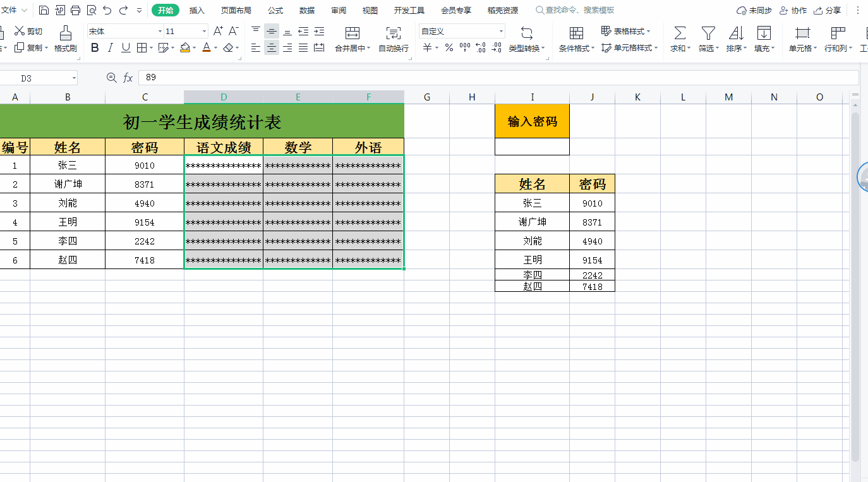Click the 分享 share button

coord(828,10)
